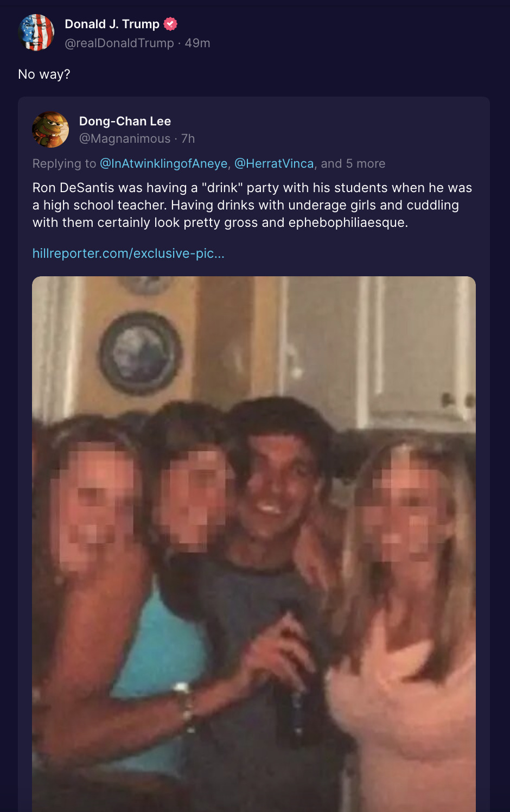Enlarge the attached party photo

click(254, 544)
